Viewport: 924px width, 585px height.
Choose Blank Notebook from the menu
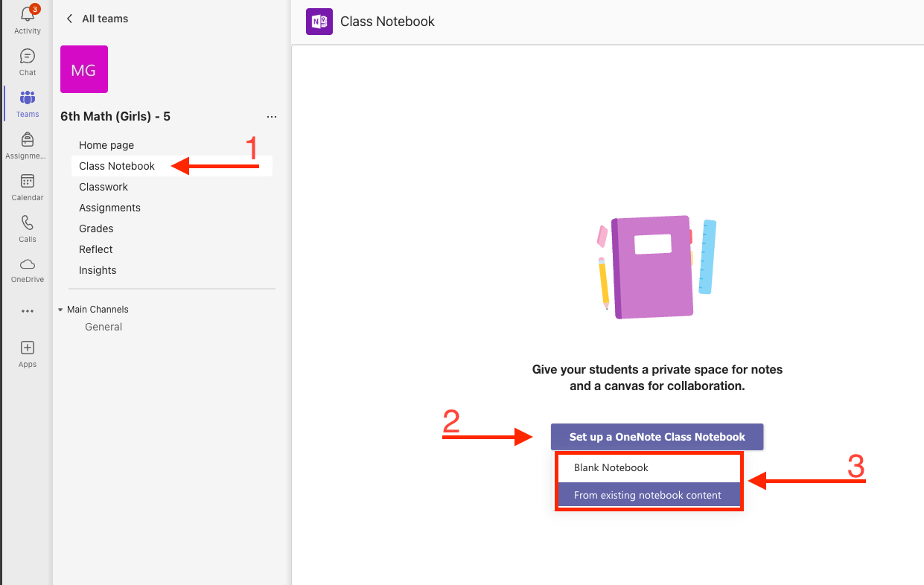coord(649,467)
